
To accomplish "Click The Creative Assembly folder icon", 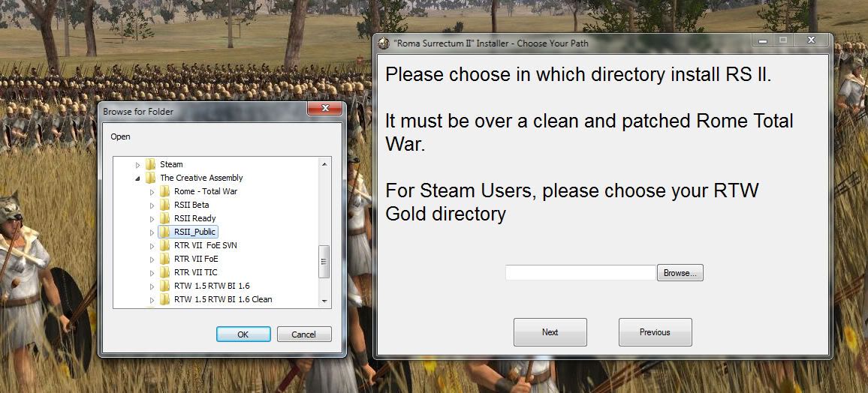I will coord(151,178).
